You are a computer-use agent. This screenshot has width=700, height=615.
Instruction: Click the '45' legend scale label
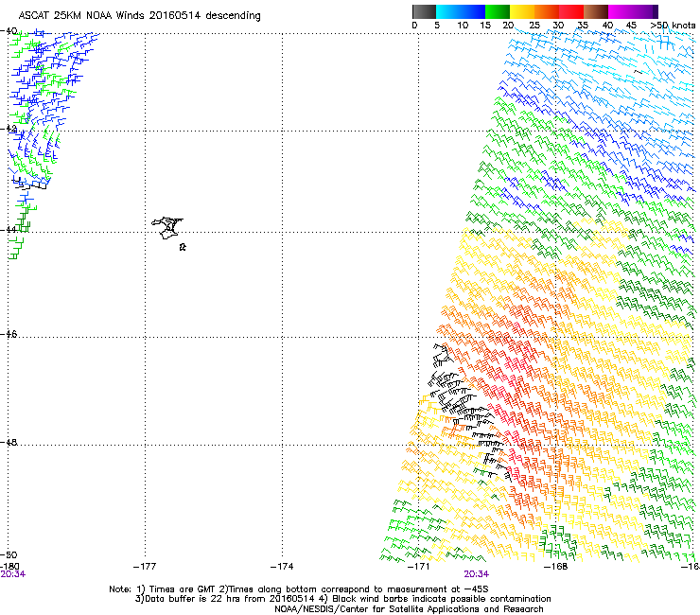point(631,26)
